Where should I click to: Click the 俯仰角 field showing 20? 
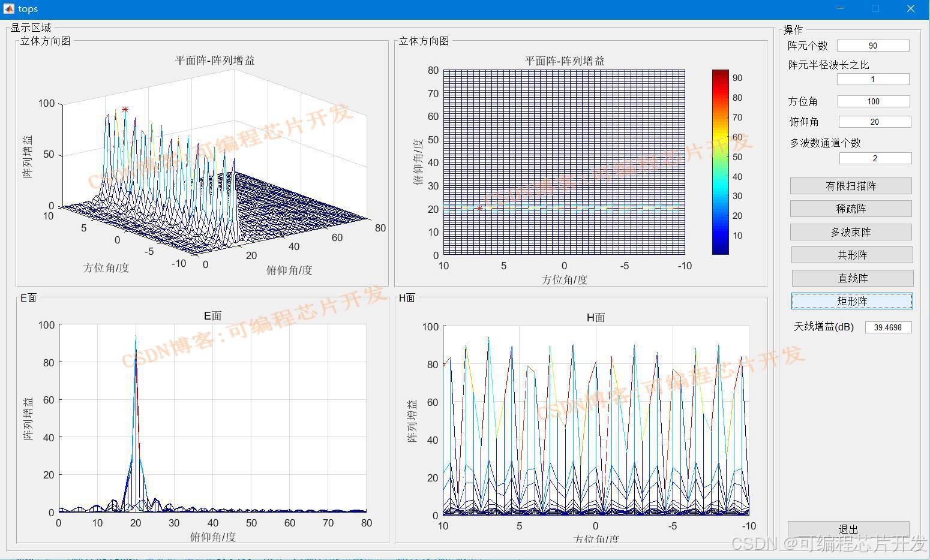tap(875, 122)
